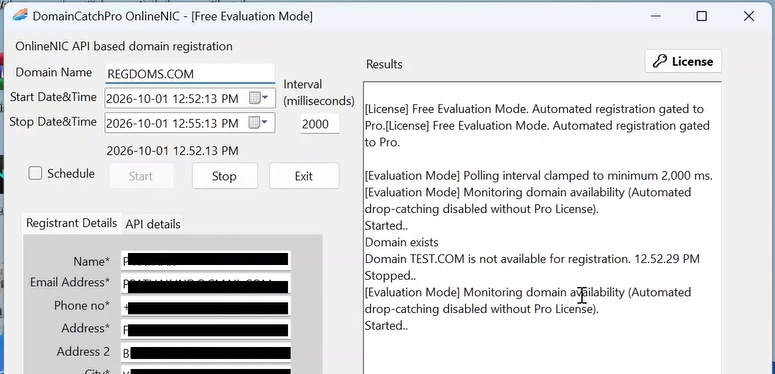Click 'Domain TEST.COM is not available' line
The width and height of the screenshot is (775, 374).
pos(532,259)
